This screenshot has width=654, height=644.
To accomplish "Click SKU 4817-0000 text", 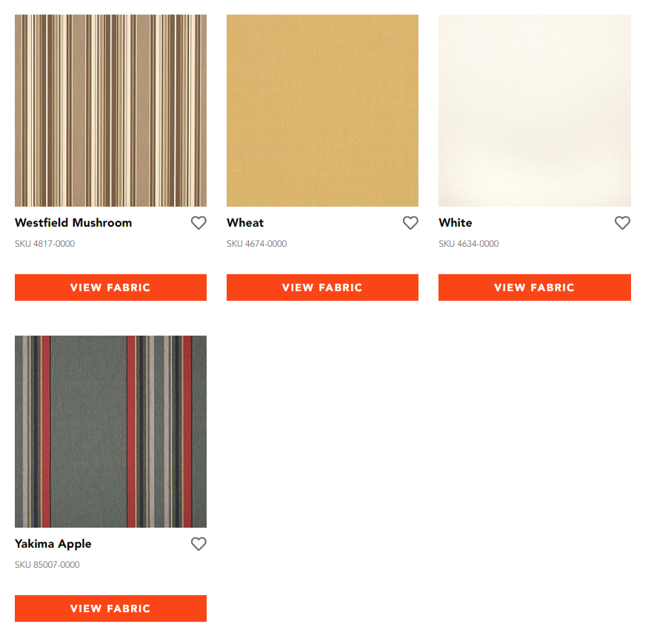I will (x=45, y=244).
